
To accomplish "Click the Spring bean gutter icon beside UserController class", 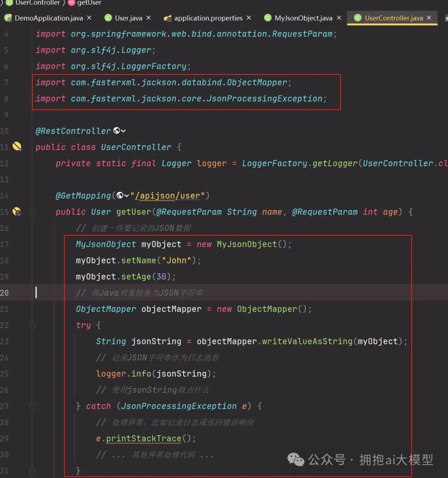I will point(17,146).
